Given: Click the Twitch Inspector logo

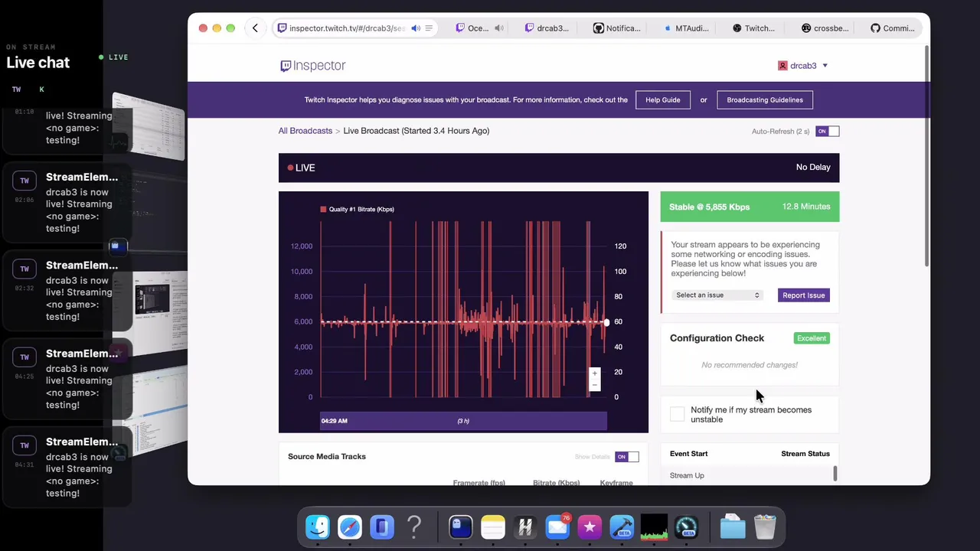Looking at the screenshot, I should 313,66.
